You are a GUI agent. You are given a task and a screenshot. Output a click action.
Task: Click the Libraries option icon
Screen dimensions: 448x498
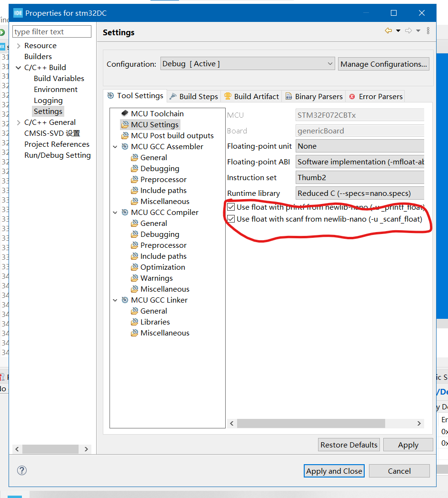pos(135,322)
